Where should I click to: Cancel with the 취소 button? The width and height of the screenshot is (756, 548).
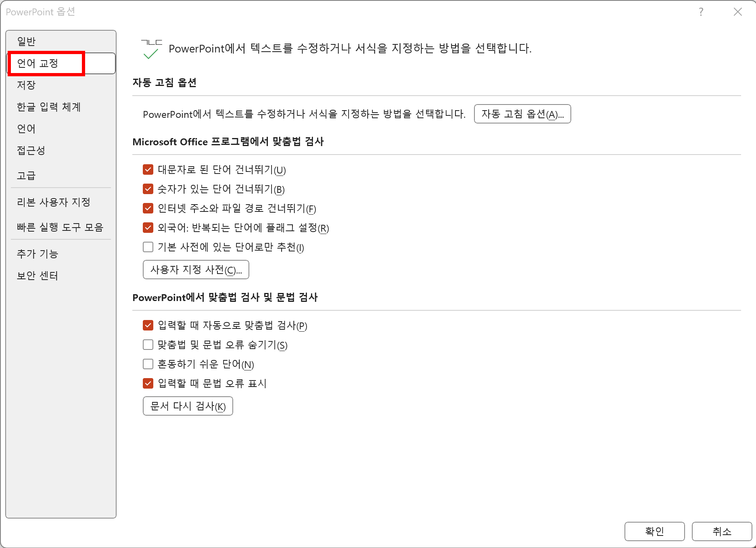[722, 531]
